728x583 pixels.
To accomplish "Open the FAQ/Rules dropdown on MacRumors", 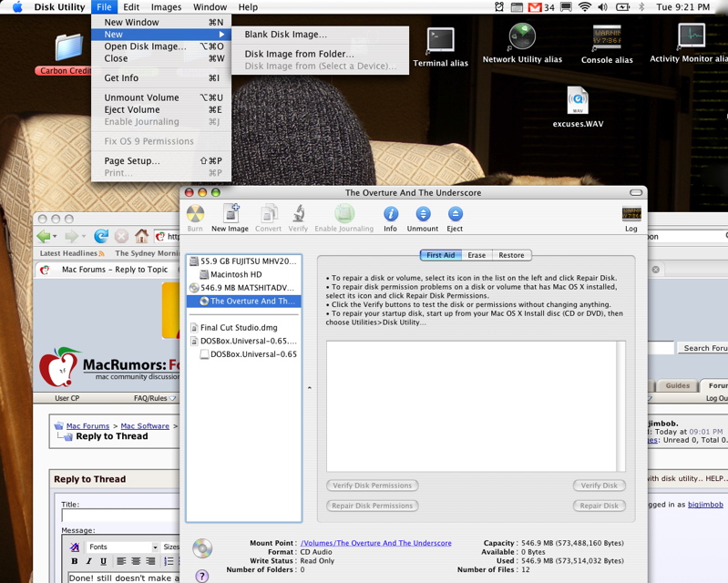I will click(x=155, y=398).
